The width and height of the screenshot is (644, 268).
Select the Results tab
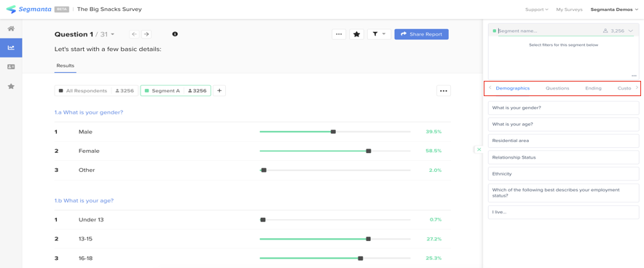pyautogui.click(x=66, y=66)
